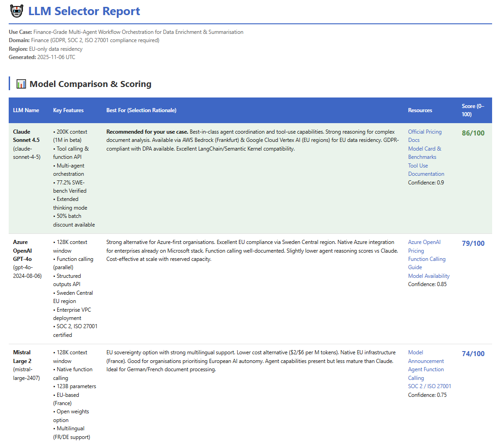Open Tool Use Documentation link

(x=426, y=170)
